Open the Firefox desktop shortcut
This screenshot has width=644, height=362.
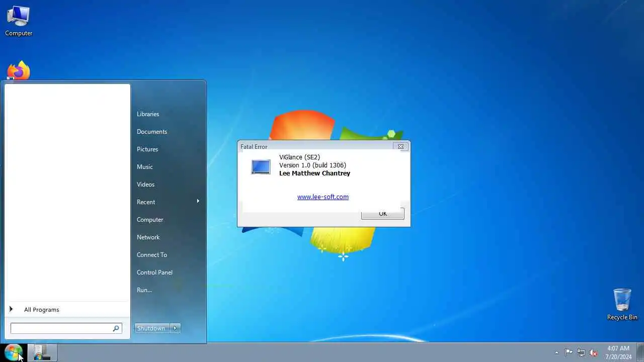click(19, 70)
